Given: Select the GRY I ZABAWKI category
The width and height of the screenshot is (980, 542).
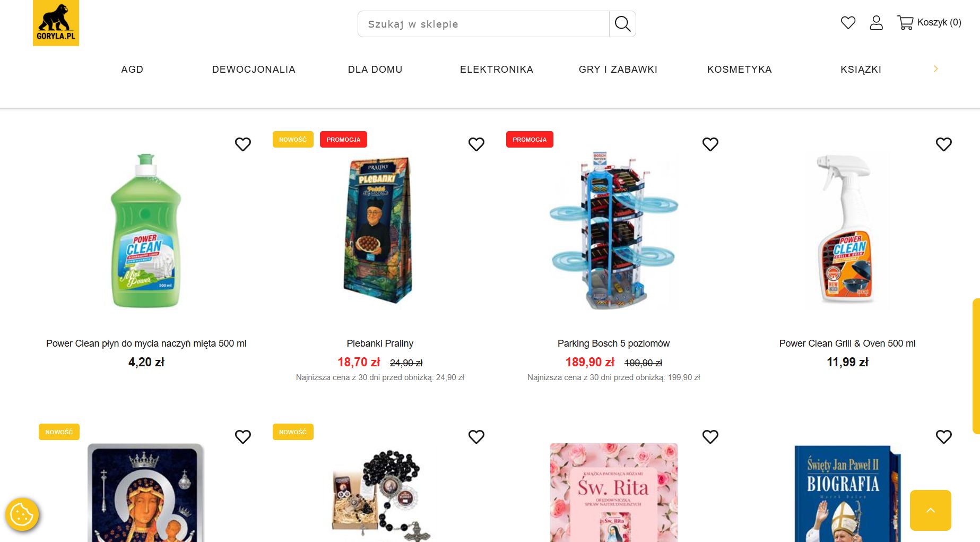Looking at the screenshot, I should coord(618,70).
